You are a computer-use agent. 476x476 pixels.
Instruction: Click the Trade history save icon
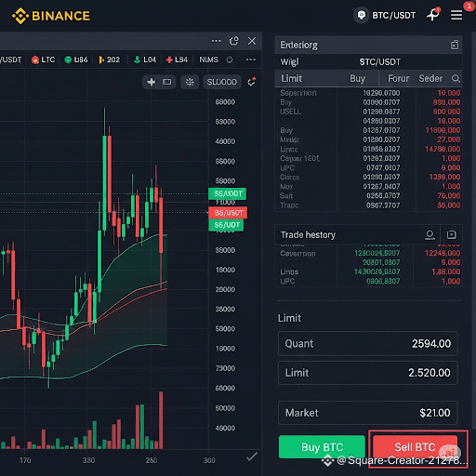coord(451,234)
